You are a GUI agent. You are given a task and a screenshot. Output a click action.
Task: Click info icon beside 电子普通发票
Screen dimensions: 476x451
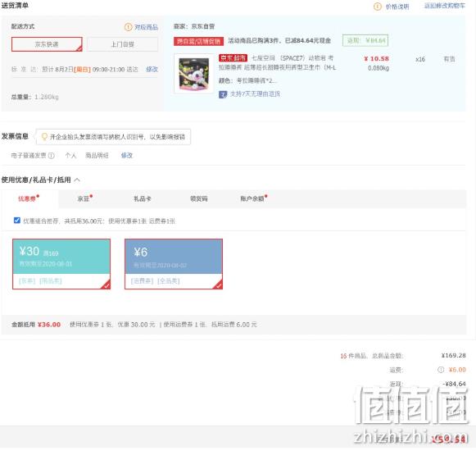coord(52,156)
